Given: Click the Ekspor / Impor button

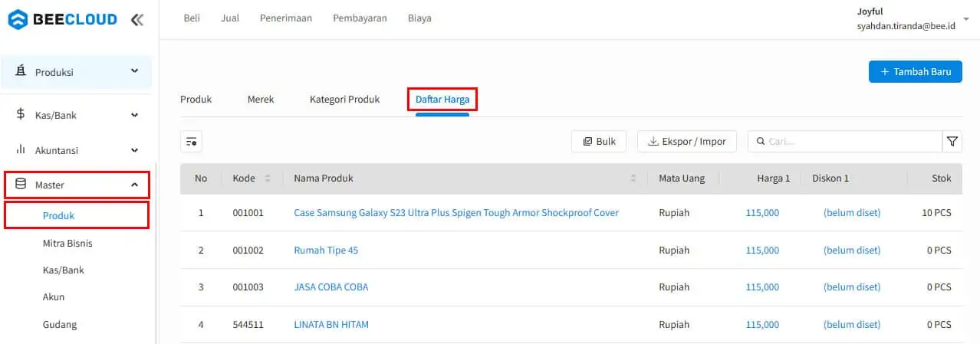Looking at the screenshot, I should [x=687, y=142].
